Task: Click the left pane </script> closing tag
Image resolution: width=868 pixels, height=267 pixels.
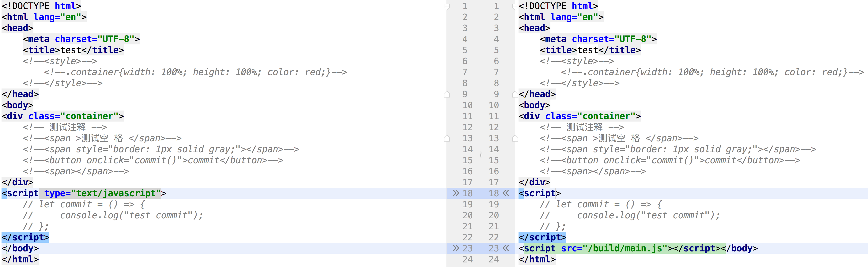Action: coord(26,237)
